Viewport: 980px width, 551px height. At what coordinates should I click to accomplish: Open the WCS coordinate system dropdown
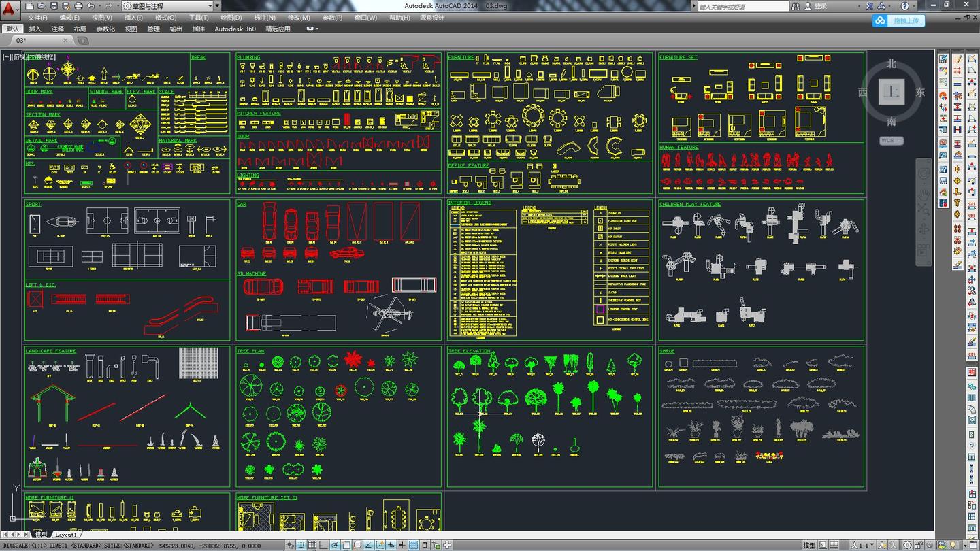click(x=892, y=141)
